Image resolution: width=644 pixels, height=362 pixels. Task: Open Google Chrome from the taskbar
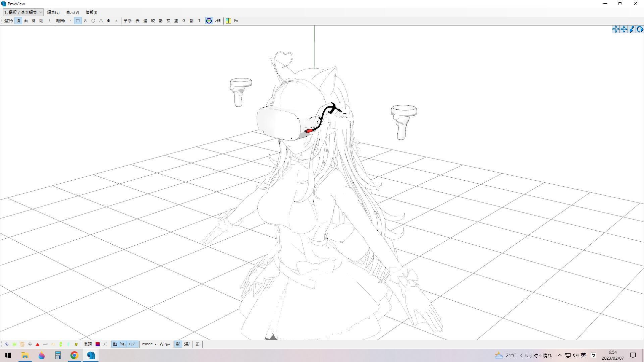tap(74, 355)
